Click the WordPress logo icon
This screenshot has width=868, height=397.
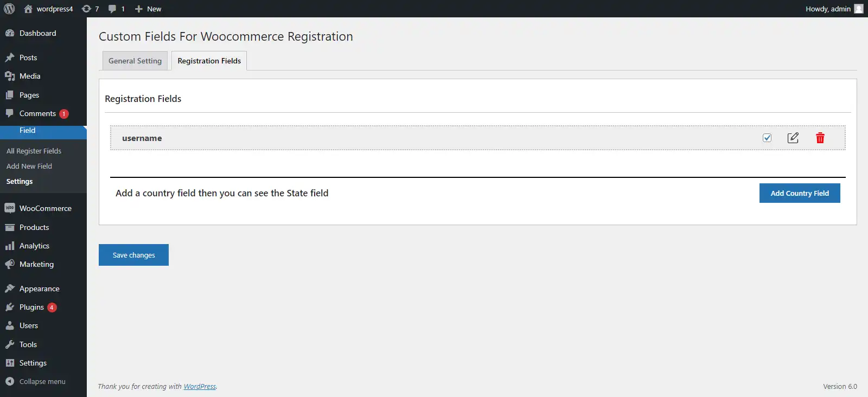tap(9, 9)
